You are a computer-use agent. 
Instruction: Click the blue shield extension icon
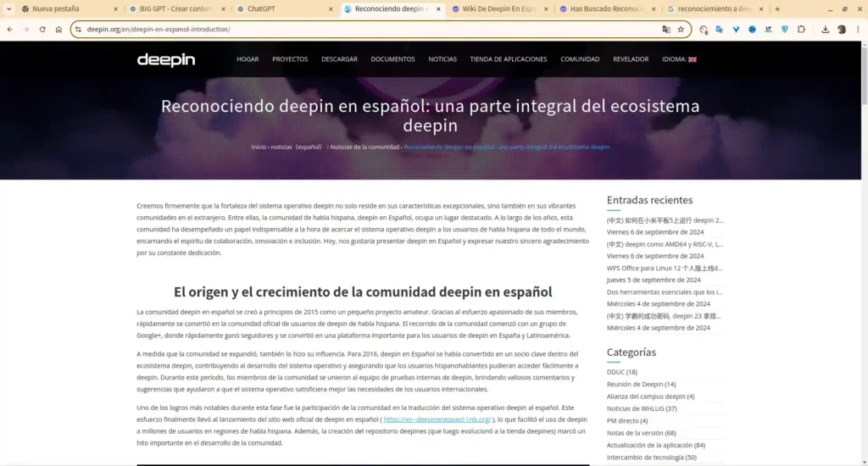point(784,30)
